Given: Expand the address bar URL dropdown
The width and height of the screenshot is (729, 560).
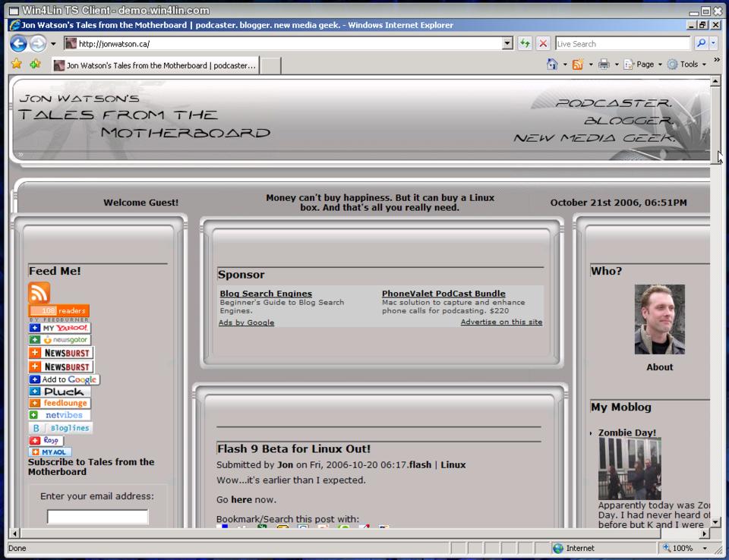Looking at the screenshot, I should click(507, 44).
